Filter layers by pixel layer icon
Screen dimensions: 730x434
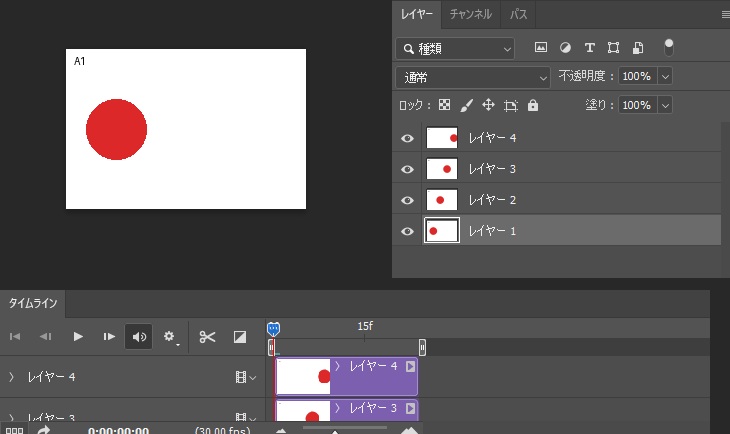[541, 47]
